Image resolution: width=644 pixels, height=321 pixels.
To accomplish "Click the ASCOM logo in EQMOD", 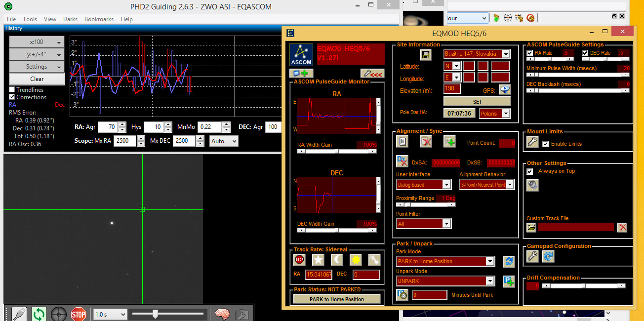I will tap(301, 55).
